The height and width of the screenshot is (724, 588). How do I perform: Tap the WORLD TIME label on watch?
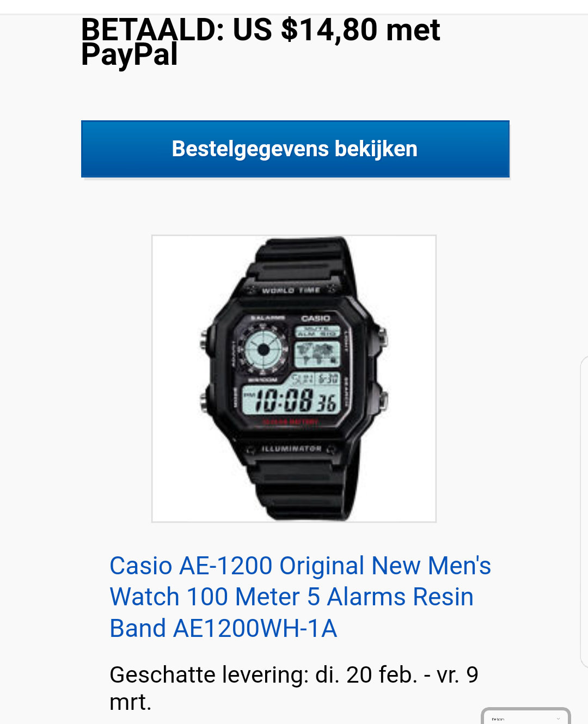click(291, 290)
